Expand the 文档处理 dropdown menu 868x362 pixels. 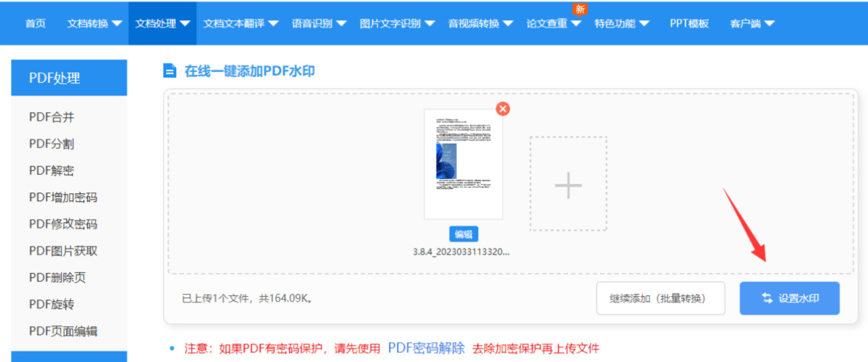click(x=163, y=23)
